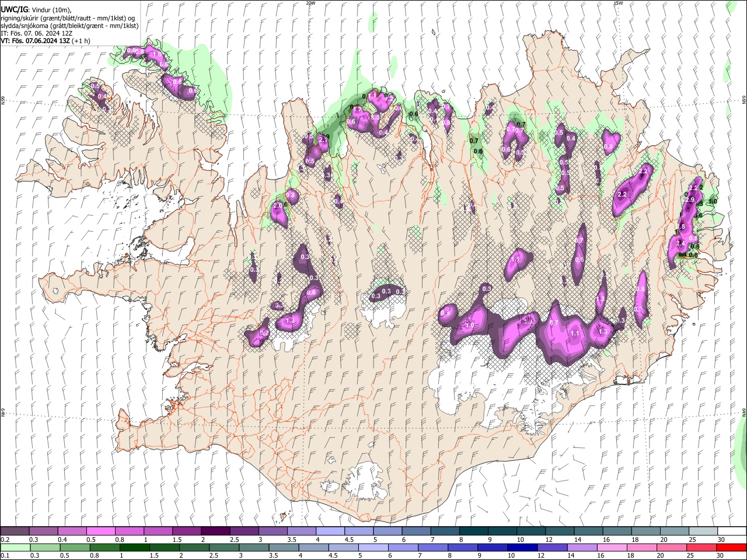Pick the dark teal 8 swatch in upper legend row
Viewport: 747px width, 560px height.
pyautogui.click(x=473, y=531)
